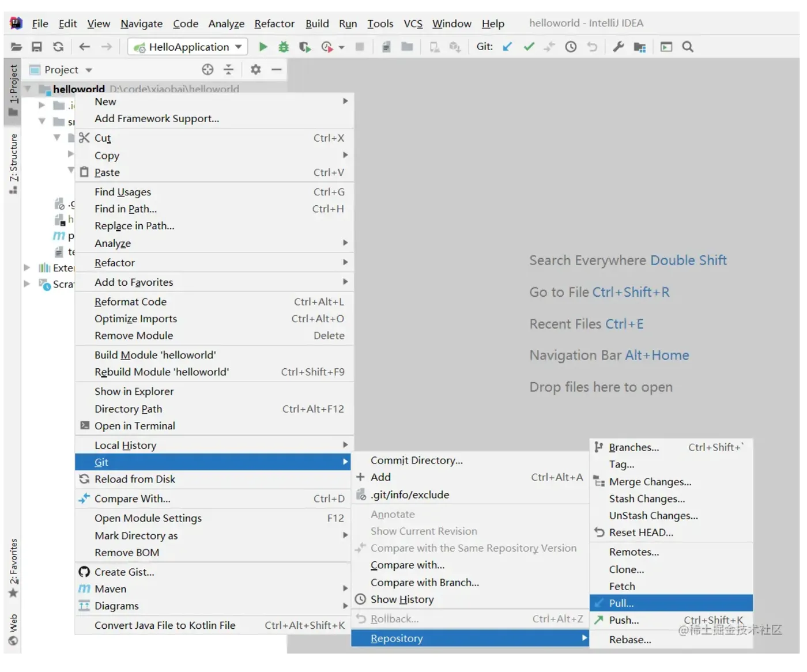
Task: Choose Show in Explorer
Action: tap(214, 391)
